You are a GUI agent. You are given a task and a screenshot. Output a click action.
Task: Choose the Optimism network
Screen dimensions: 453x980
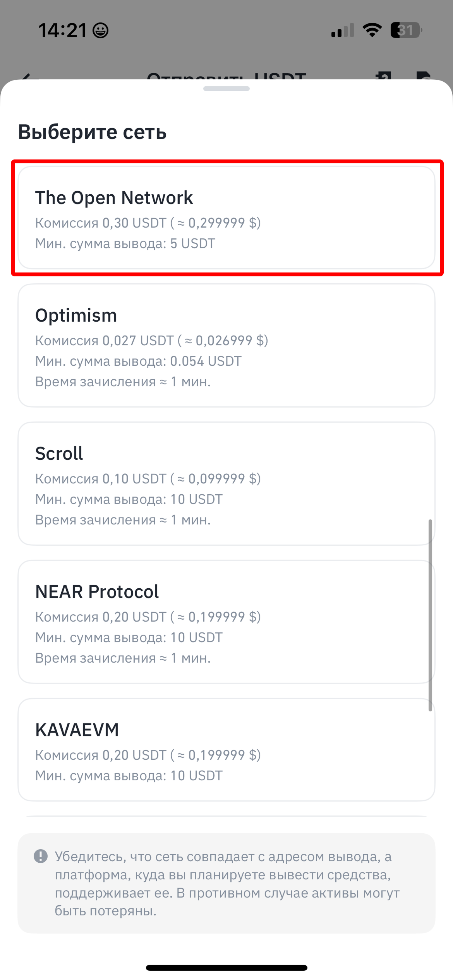[226, 345]
